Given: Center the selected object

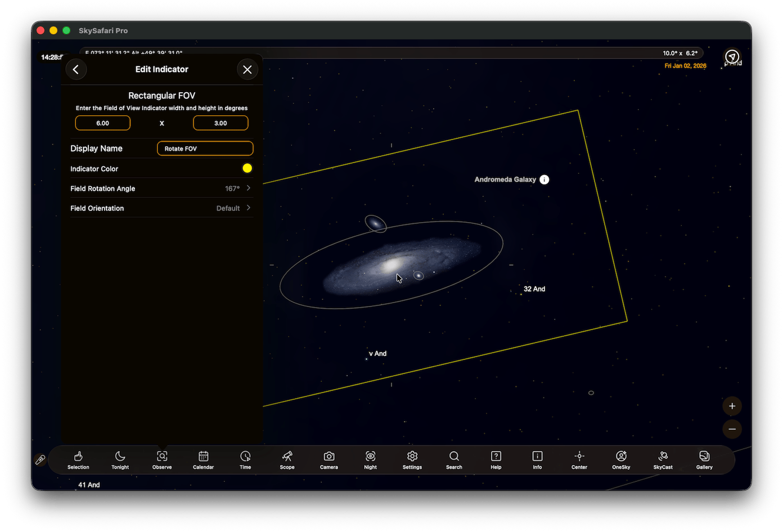Looking at the screenshot, I should click(x=579, y=460).
